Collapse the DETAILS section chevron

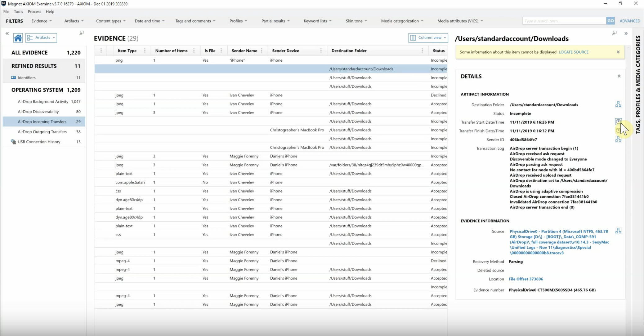(x=619, y=76)
